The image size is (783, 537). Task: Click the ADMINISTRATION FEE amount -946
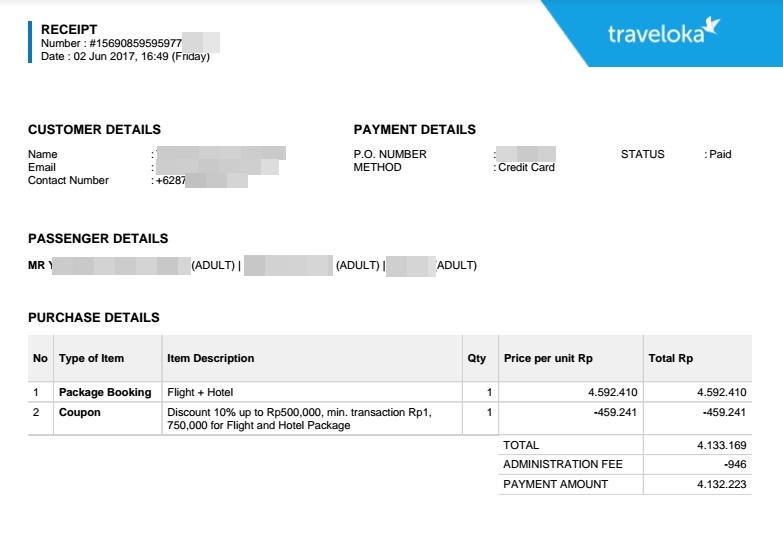point(735,464)
